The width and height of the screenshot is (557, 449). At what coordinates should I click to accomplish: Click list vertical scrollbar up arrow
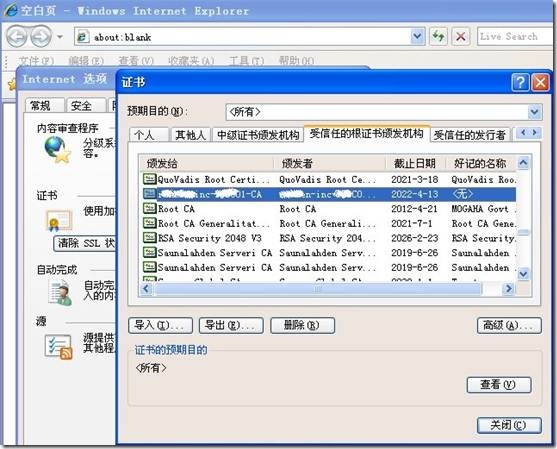523,163
